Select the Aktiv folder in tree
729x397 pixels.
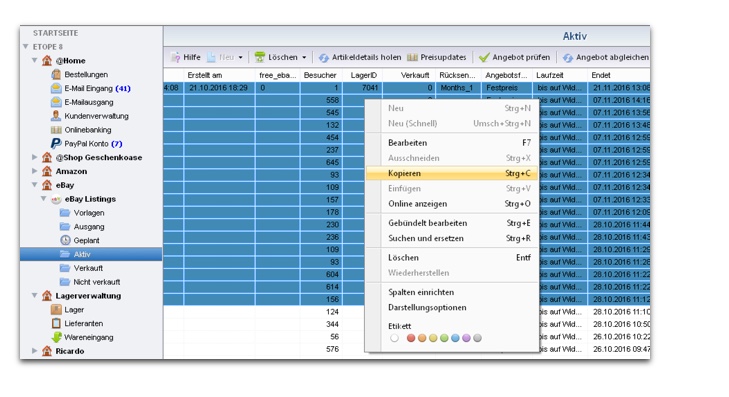tap(91, 254)
